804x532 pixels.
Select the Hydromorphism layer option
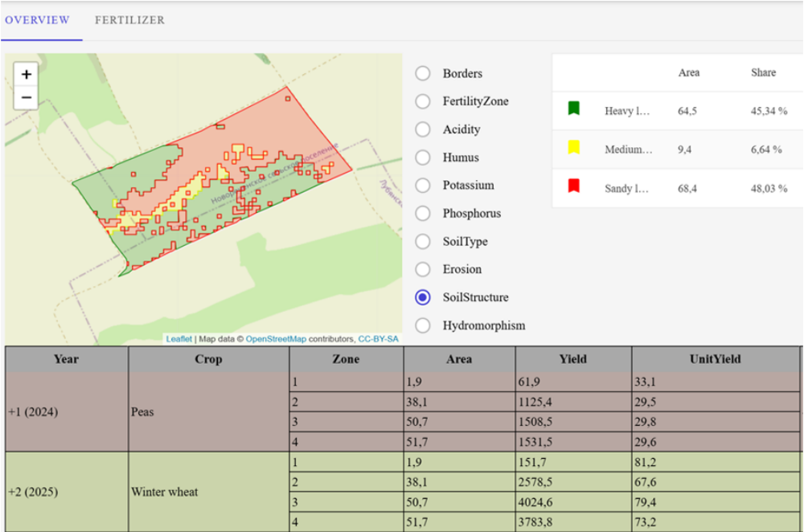(x=423, y=325)
